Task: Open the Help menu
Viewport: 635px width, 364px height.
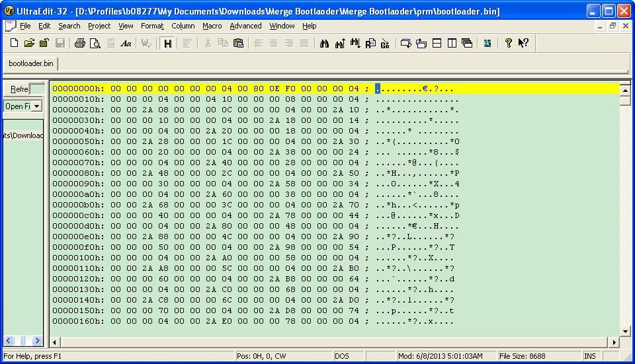Action: click(x=310, y=26)
